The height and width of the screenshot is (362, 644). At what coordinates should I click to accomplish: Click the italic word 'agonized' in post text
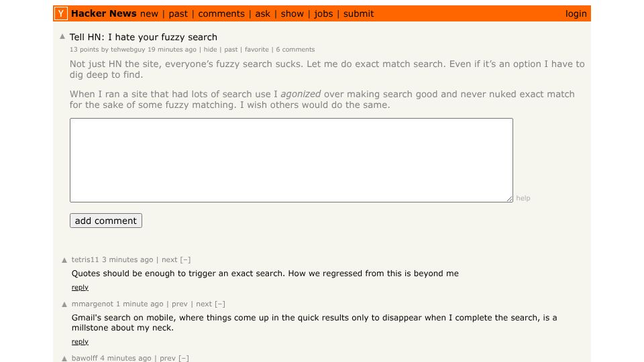pyautogui.click(x=301, y=94)
